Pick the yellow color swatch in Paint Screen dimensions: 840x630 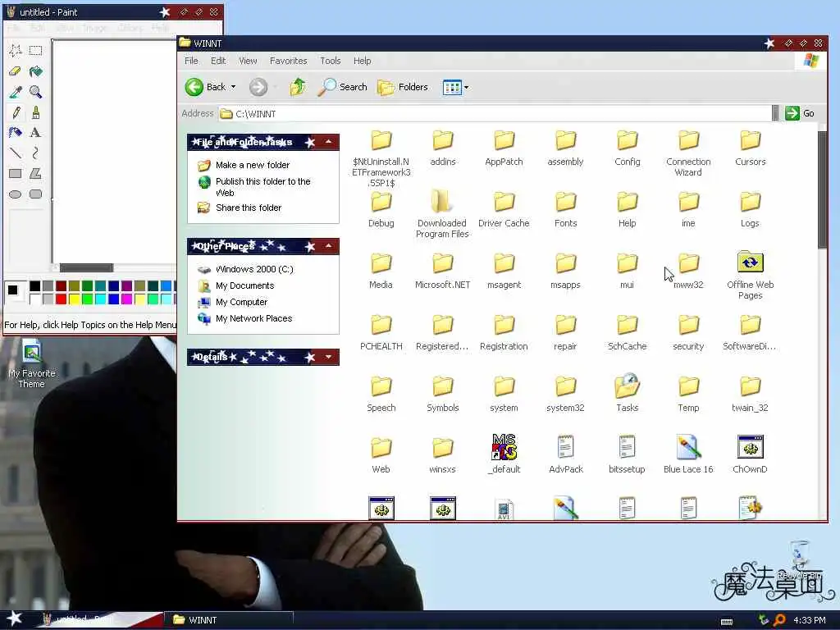74,299
